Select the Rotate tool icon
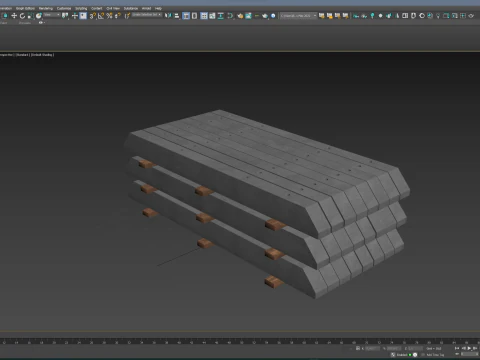The image size is (480, 360). [x=22, y=16]
